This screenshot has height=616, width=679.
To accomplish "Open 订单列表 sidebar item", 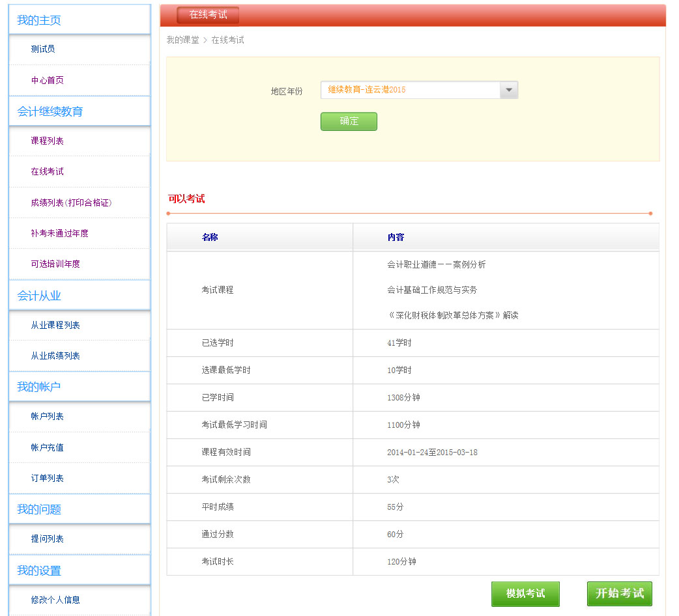I will 48,479.
